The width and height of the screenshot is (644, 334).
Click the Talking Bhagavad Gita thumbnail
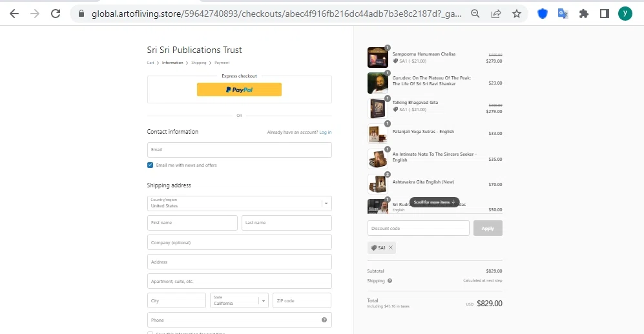click(378, 109)
